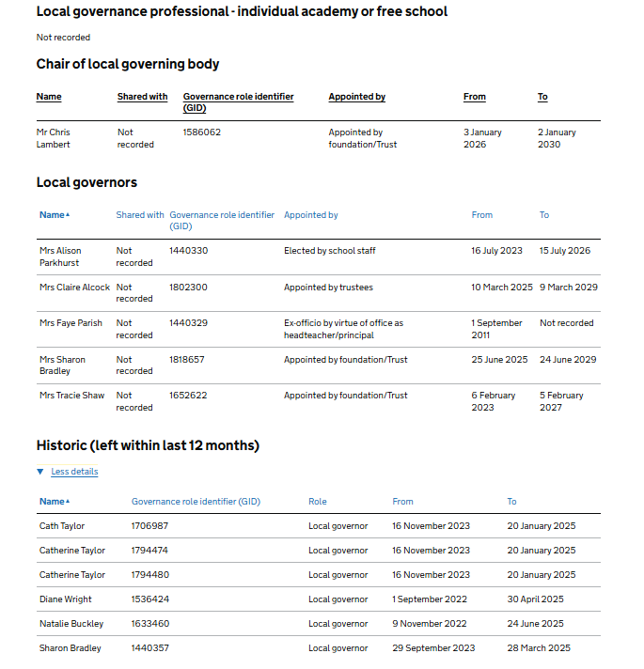Sort Historic table by From date
Viewport: 644px width, 669px height.
click(402, 502)
